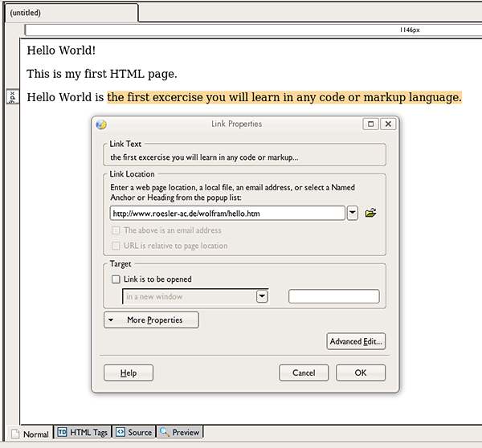
Task: Check 'URL is relative to page location'
Action: pyautogui.click(x=116, y=246)
